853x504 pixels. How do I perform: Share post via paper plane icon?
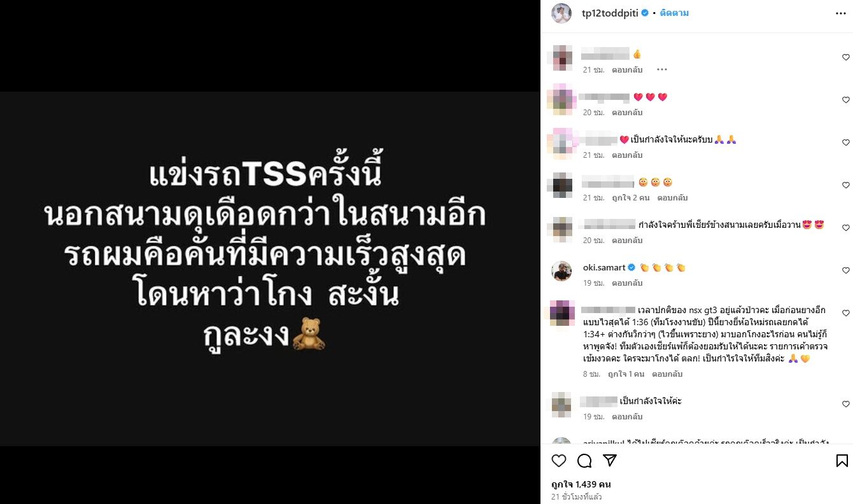(610, 461)
